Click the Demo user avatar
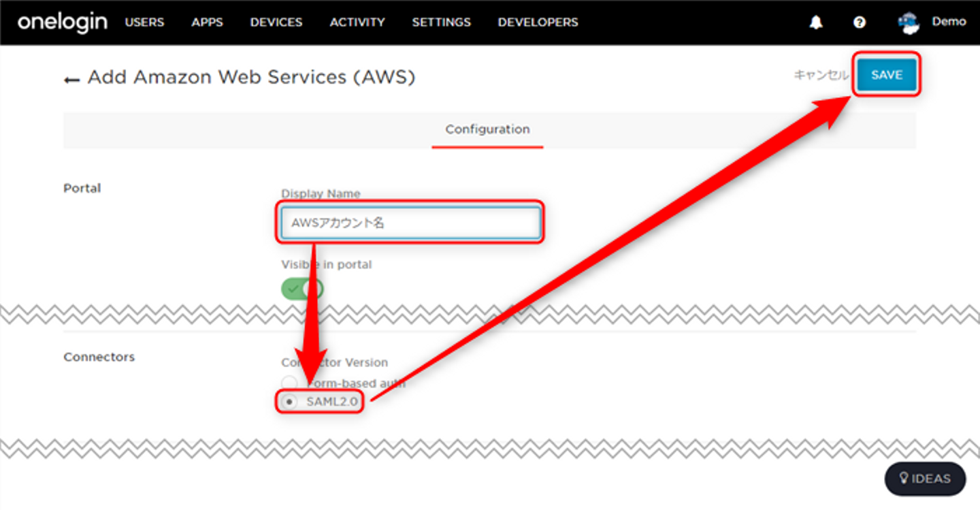The height and width of the screenshot is (510, 980). click(x=909, y=22)
